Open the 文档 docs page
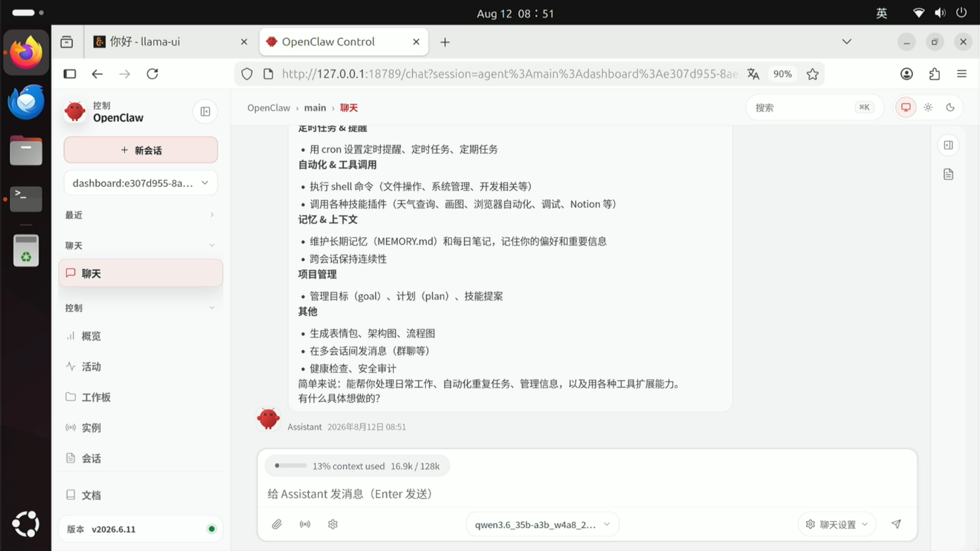The image size is (980, 551). click(141, 495)
